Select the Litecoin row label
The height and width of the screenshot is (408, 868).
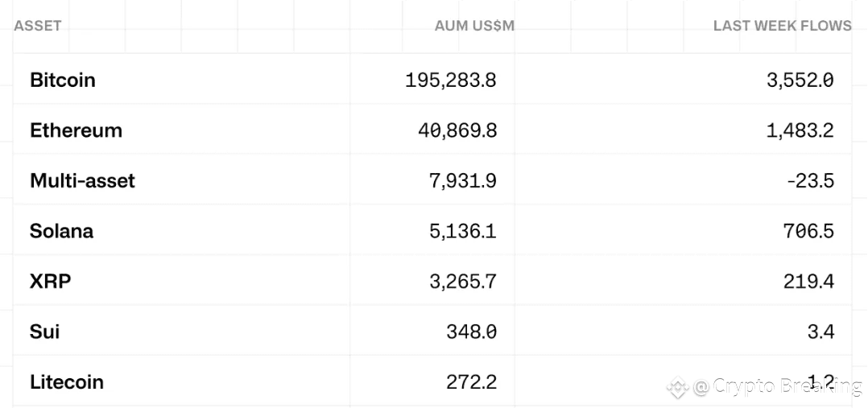coord(66,382)
